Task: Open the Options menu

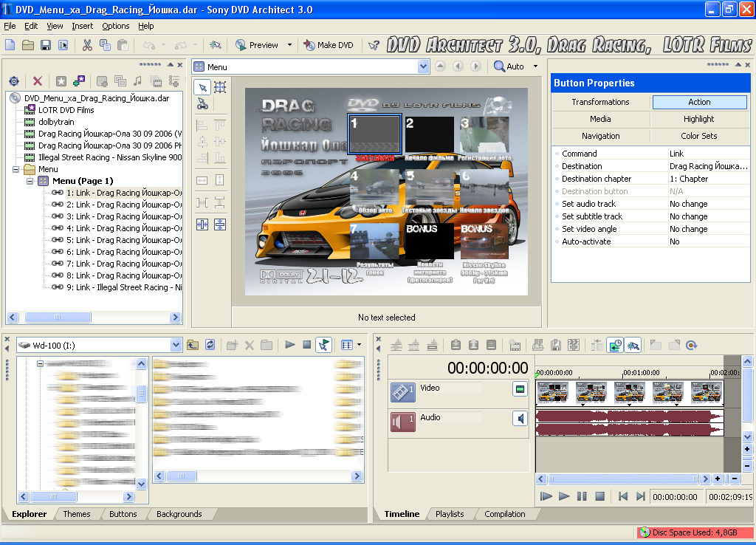Action: pos(116,26)
